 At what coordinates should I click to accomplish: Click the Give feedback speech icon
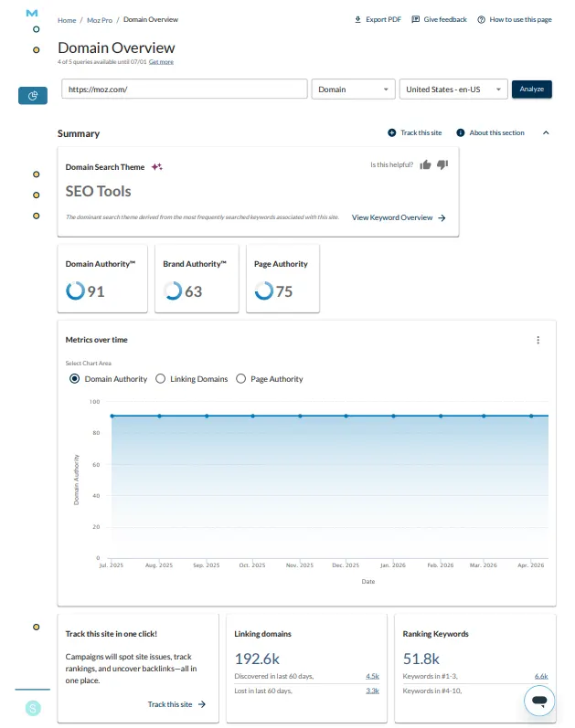(x=416, y=19)
